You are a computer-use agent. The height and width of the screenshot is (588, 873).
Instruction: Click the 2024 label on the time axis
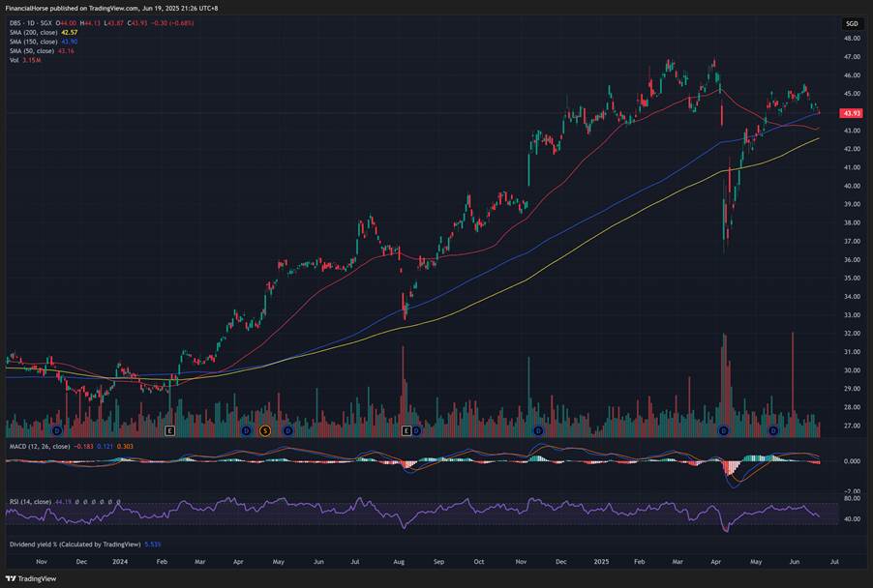coord(120,562)
